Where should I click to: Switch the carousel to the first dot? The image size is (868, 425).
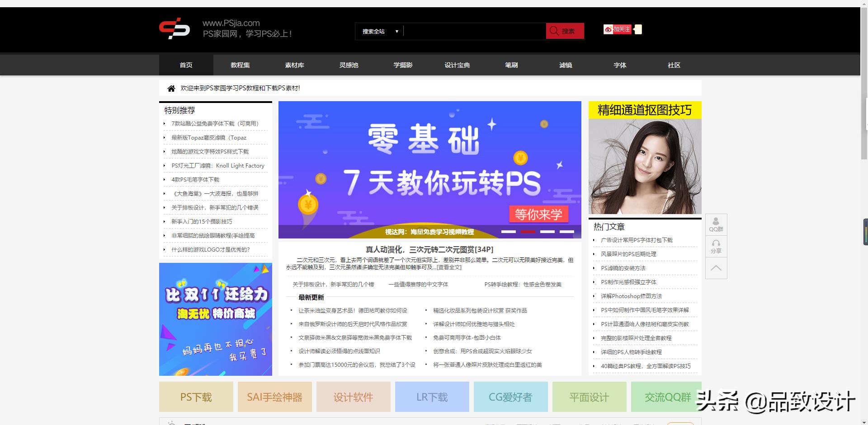(509, 232)
